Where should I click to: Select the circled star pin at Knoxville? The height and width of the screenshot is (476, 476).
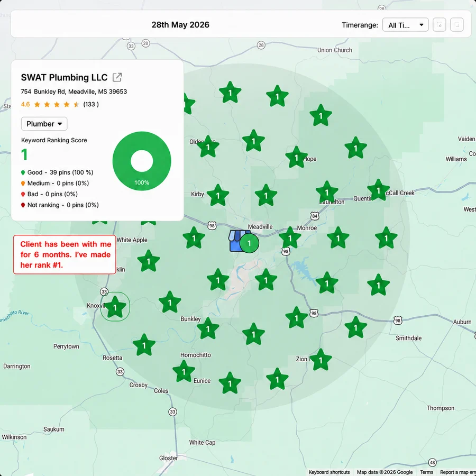point(115,307)
